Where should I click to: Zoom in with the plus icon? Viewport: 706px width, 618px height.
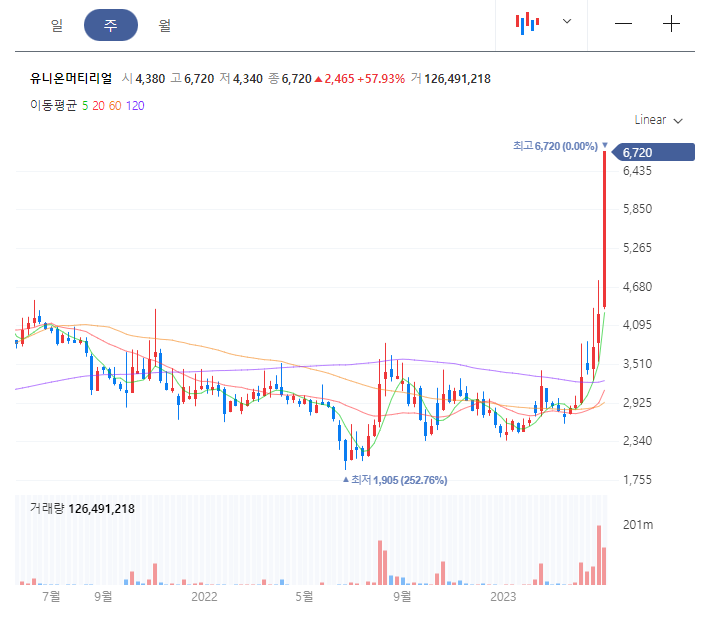click(671, 23)
